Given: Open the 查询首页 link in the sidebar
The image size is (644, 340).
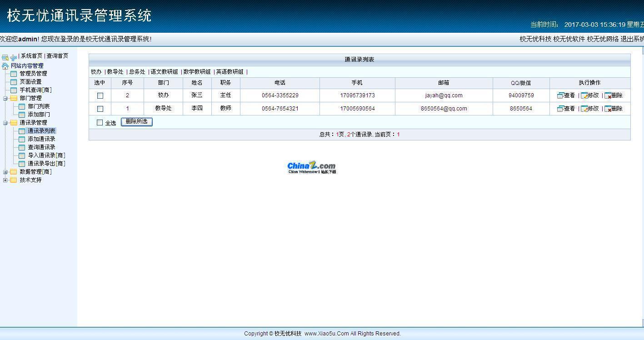Looking at the screenshot, I should [x=57, y=56].
